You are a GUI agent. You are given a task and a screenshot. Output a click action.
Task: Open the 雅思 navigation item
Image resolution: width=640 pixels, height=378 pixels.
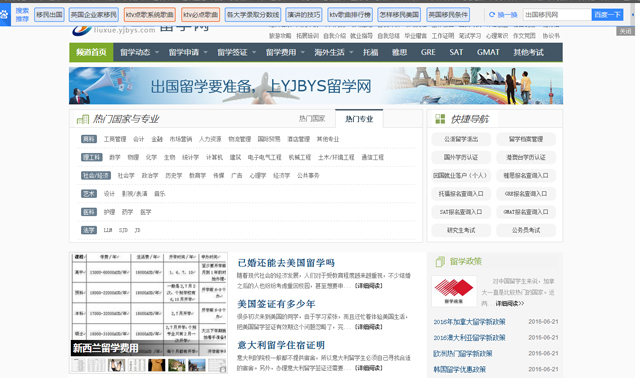pos(399,52)
